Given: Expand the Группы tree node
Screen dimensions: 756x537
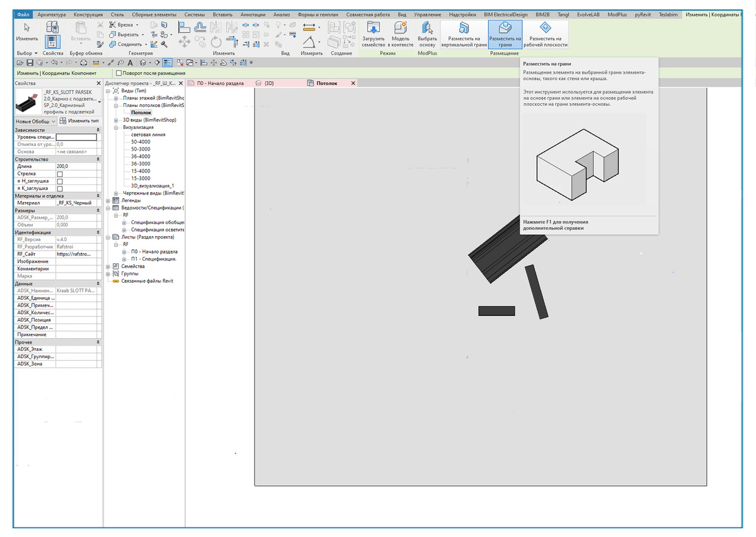Looking at the screenshot, I should [108, 274].
